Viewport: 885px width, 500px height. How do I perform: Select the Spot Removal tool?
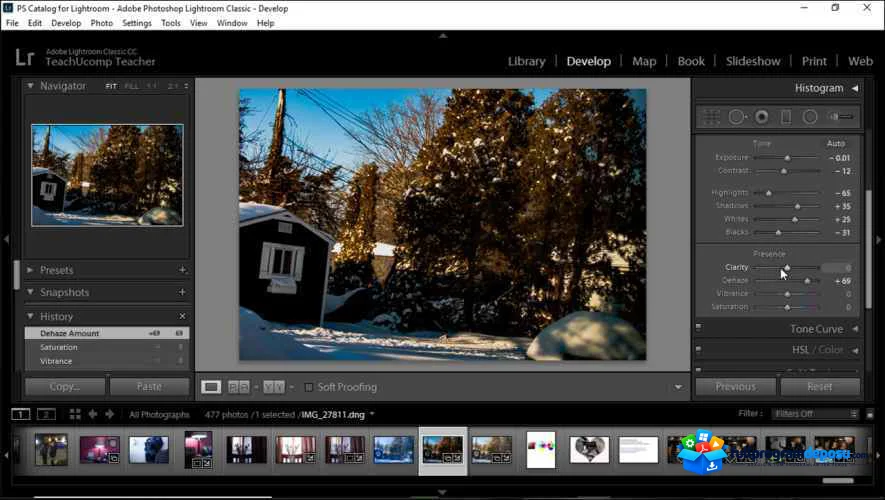[737, 117]
